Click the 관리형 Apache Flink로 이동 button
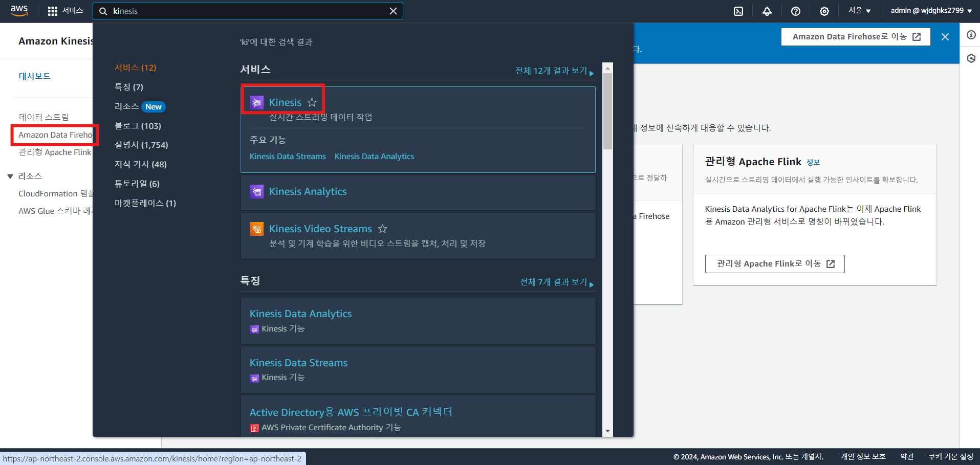Screen dimensions: 980x465 [x=775, y=264]
